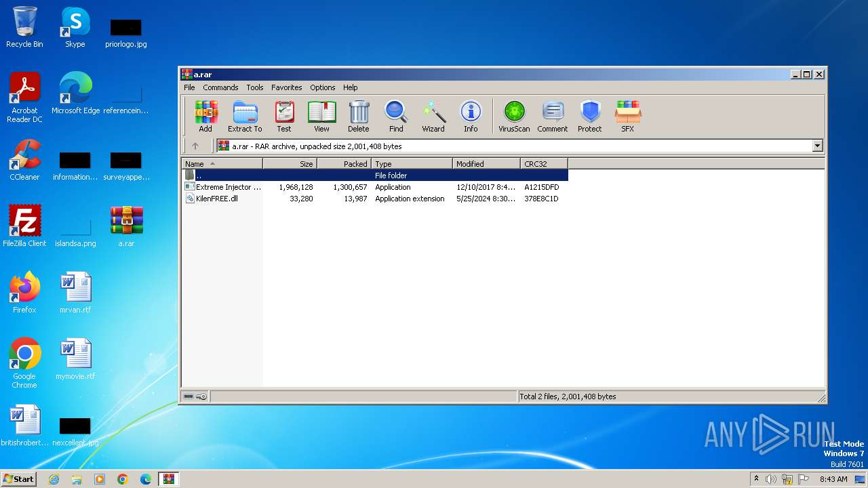Screen dimensions: 868x488
Task: Sort by Size column header
Action: pyautogui.click(x=290, y=163)
